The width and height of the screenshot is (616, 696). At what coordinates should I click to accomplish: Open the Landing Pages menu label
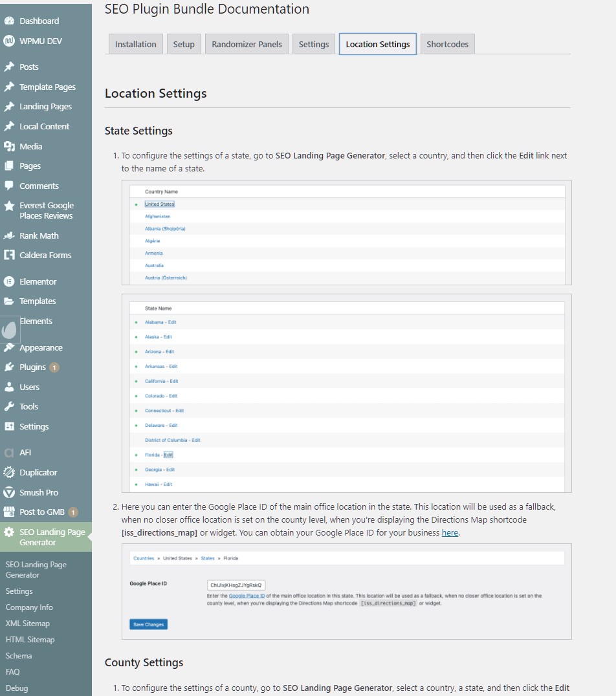click(46, 107)
